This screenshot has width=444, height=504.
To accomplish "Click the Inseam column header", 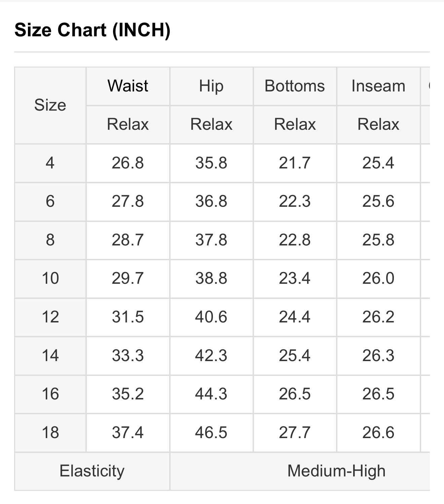I will [x=378, y=86].
